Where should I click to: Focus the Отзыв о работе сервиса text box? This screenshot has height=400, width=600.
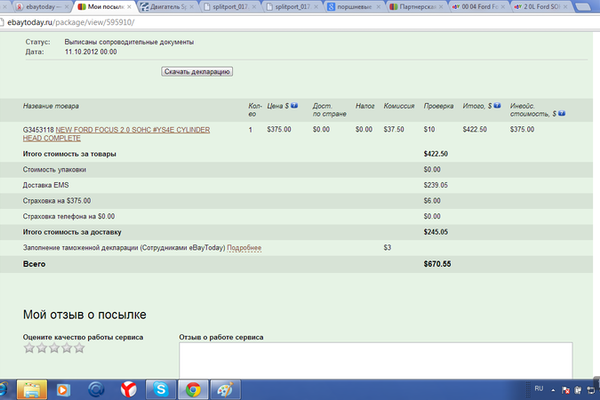coord(376,361)
